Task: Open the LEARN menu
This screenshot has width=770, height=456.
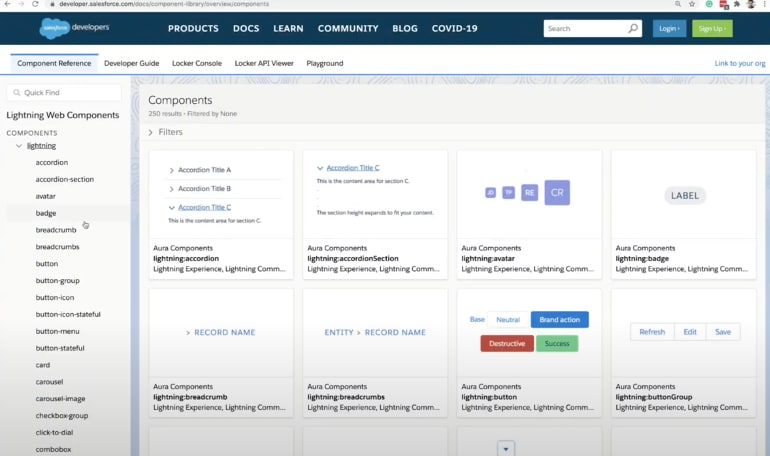Action: 288,28
